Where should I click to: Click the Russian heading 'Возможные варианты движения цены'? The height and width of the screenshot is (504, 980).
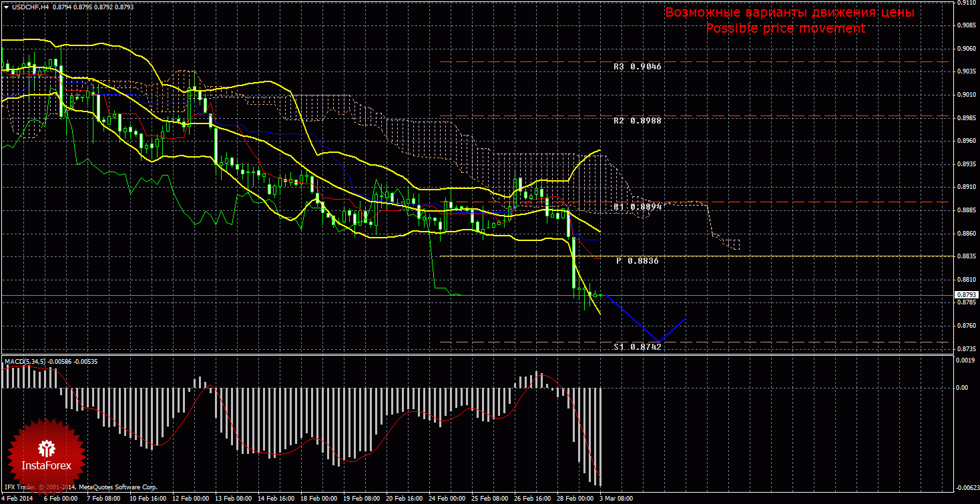(x=790, y=13)
